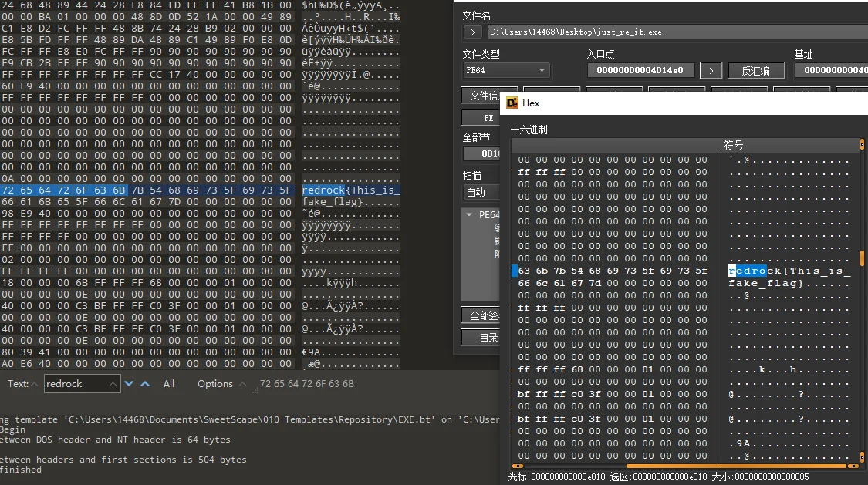Viewport: 868px width, 485px height.
Task: Open the PE64 file type dropdown
Action: pos(506,70)
